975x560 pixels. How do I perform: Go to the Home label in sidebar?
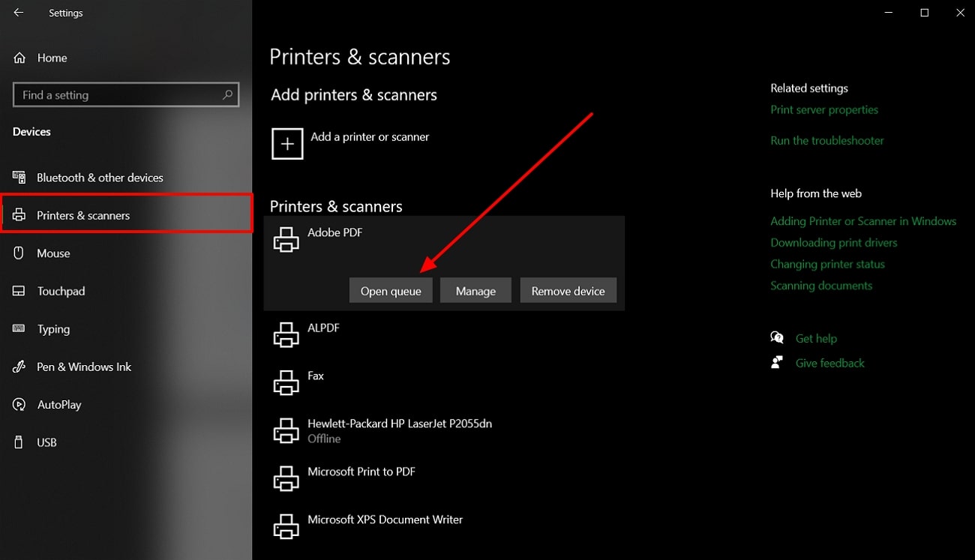(x=52, y=58)
